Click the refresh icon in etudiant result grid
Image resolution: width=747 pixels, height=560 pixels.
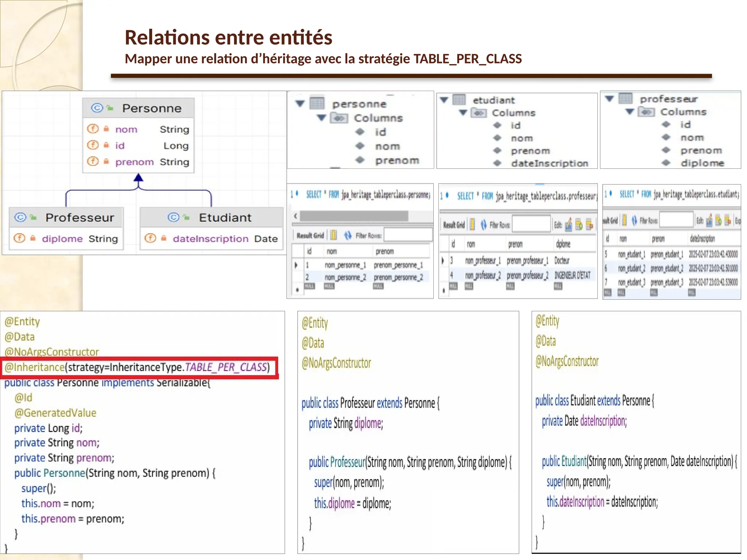(x=635, y=220)
